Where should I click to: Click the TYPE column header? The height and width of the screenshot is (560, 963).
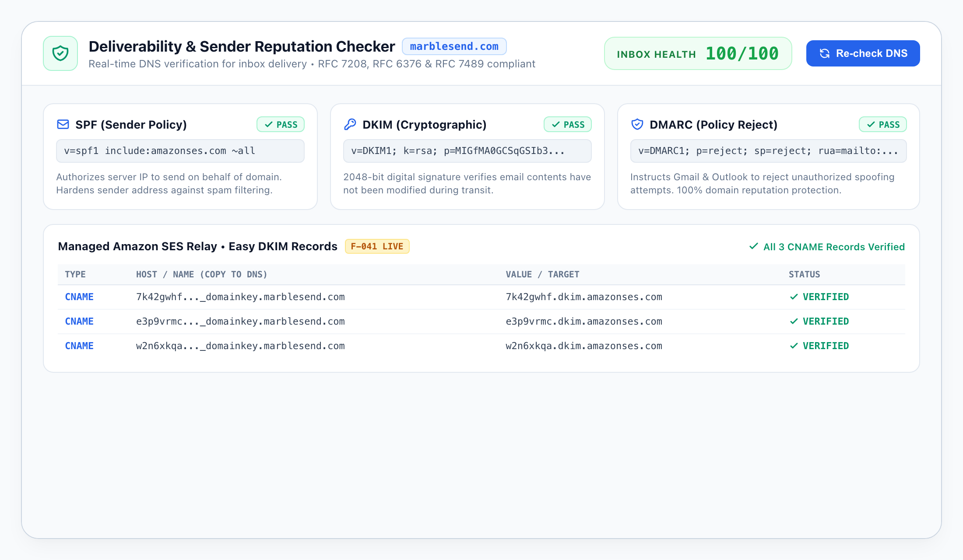pyautogui.click(x=75, y=274)
